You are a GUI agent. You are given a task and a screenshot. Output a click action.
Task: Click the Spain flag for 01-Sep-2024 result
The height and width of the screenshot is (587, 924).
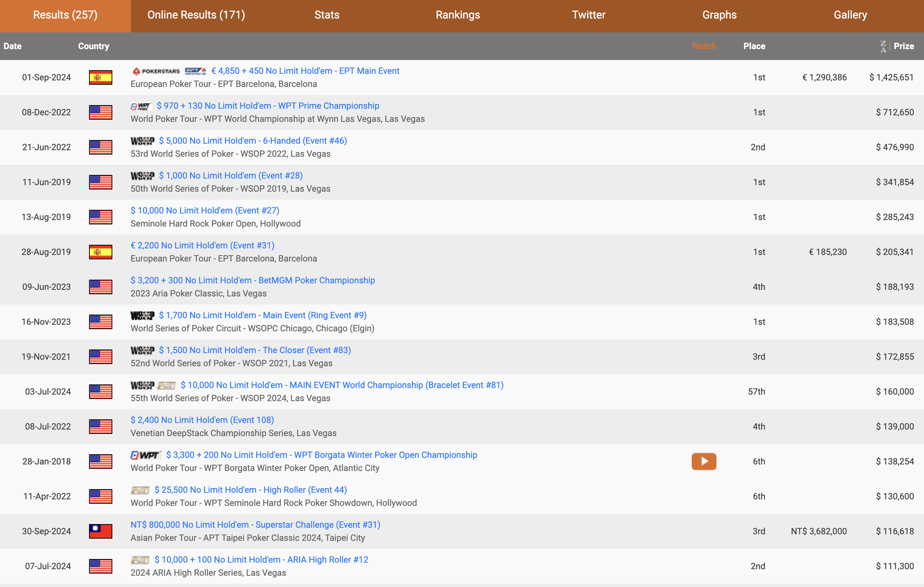coord(101,77)
